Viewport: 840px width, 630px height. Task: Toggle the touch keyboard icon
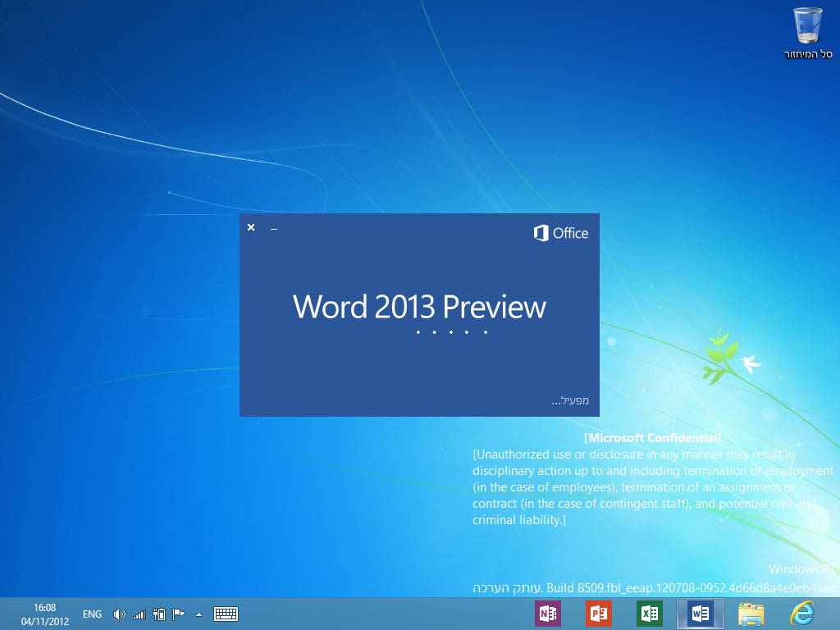pyautogui.click(x=226, y=614)
